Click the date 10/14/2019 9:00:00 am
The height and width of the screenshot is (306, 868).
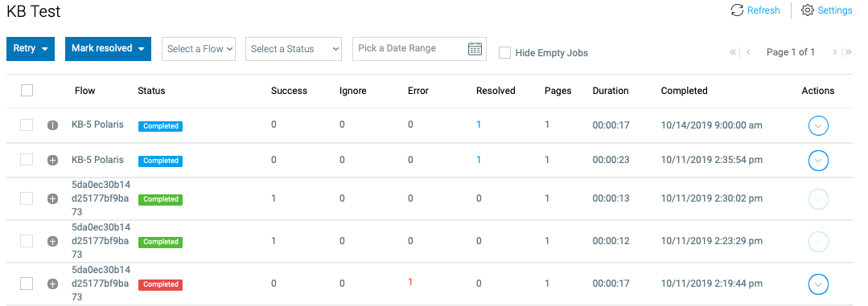tap(711, 125)
